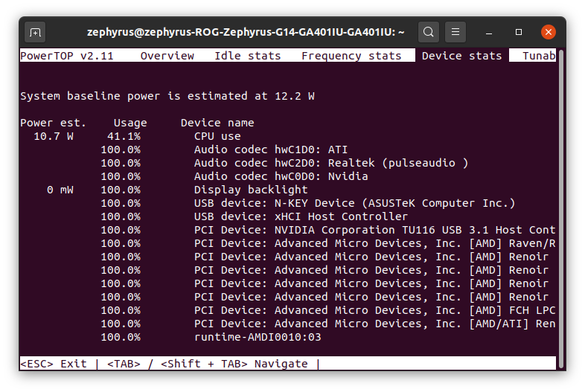The image size is (585, 392).
Task: Maximize the terminal window
Action: (519, 33)
